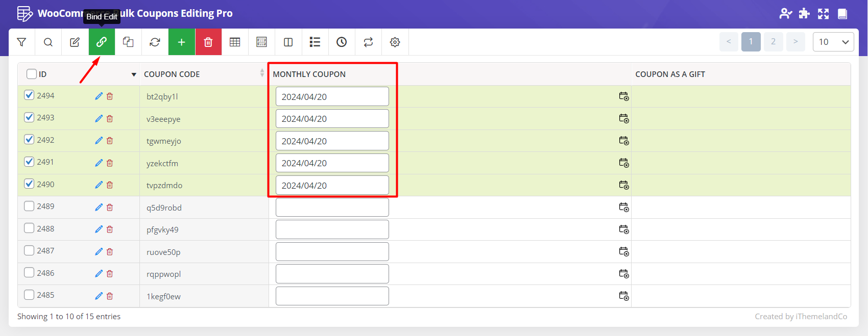The height and width of the screenshot is (336, 868).
Task: Open settings gear in toolbar
Action: click(x=395, y=42)
